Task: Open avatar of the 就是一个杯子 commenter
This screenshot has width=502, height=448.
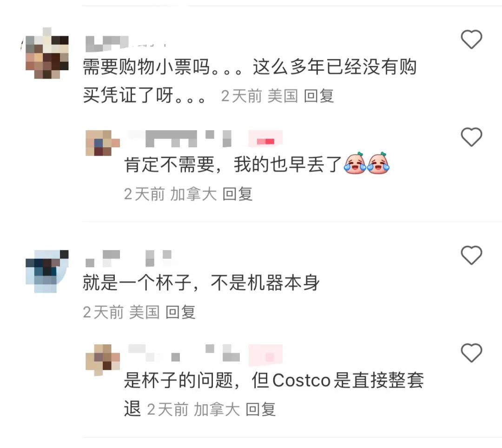Action: click(47, 271)
